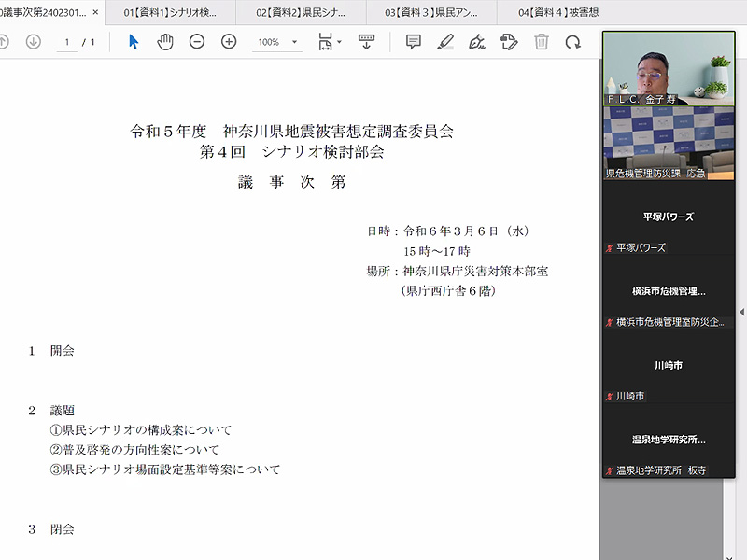Select the 川崎市 participant tile
747x560 pixels.
[x=668, y=366]
